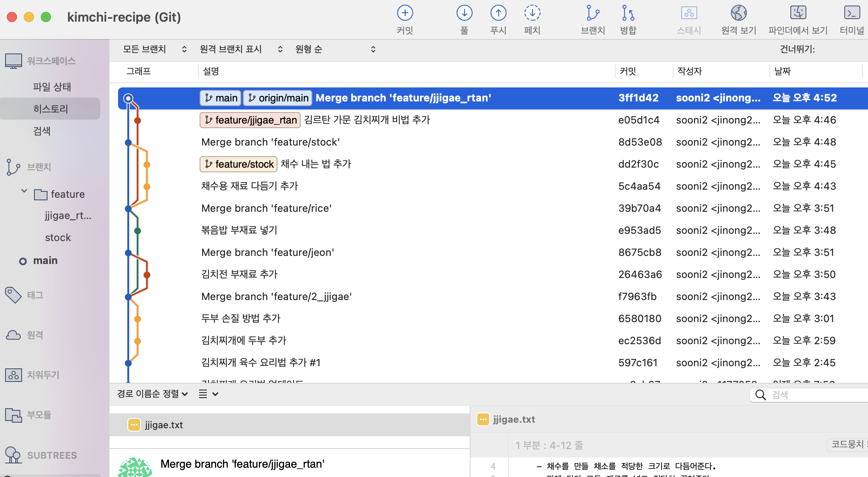Viewport: 868px width, 477px height.
Task: Select Search (검색) under the workspace sidebar
Action: pyautogui.click(x=42, y=131)
